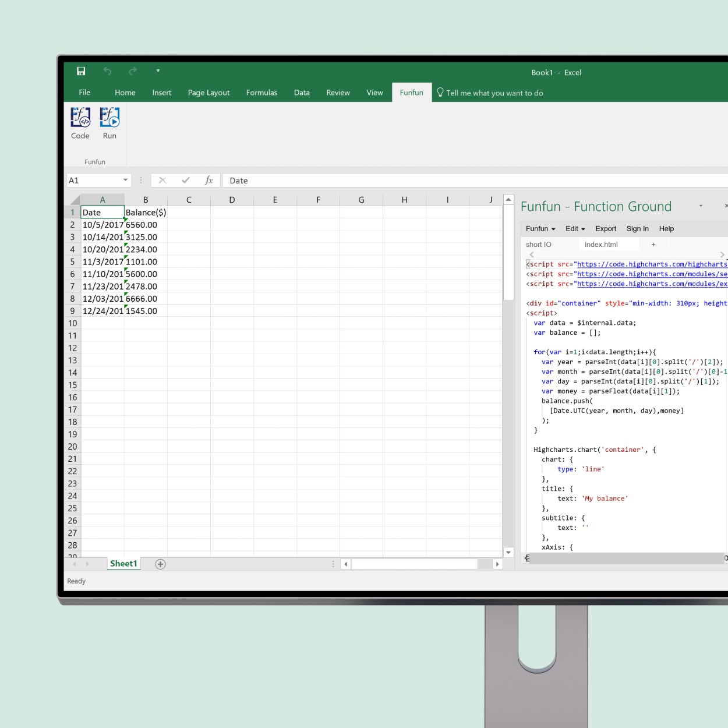Click the worksheet horizontal scrollbar track
This screenshot has width=728, height=728.
[x=415, y=564]
